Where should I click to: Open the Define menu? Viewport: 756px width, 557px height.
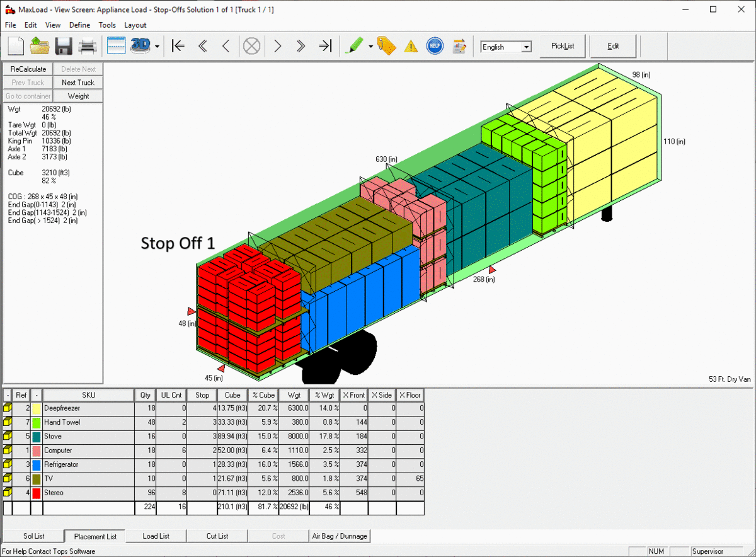coord(79,25)
